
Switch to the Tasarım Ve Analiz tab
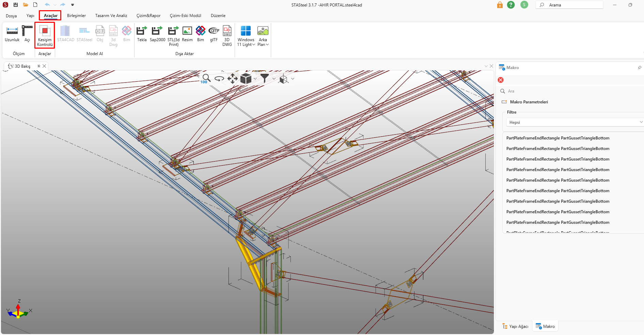click(x=111, y=16)
